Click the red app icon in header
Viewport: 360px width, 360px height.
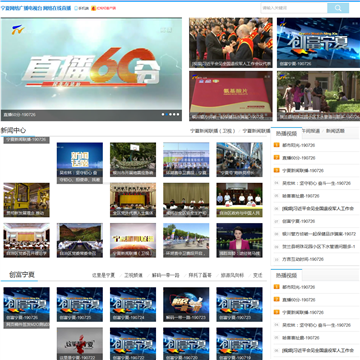click(94, 8)
